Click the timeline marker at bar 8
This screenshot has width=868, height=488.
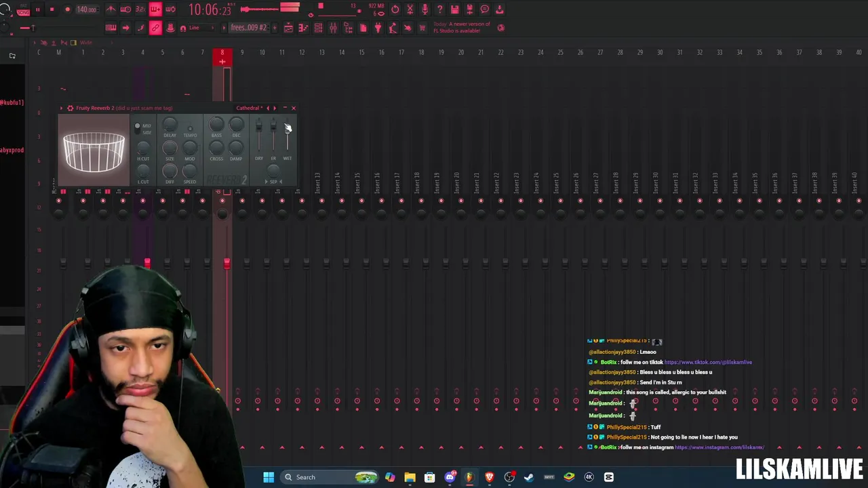(x=222, y=57)
